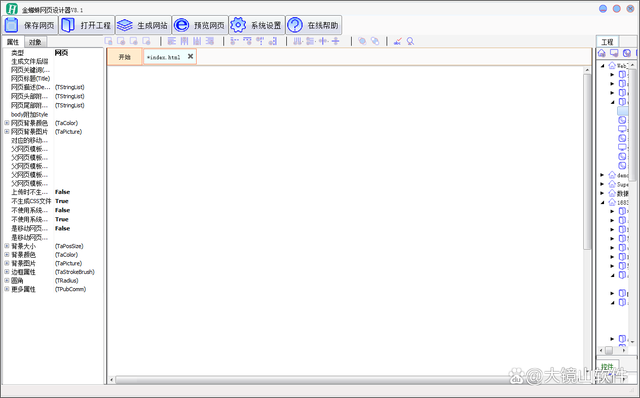Click the first icon in the third toolbar group
Viewport: 640px width, 398px height.
234,41
